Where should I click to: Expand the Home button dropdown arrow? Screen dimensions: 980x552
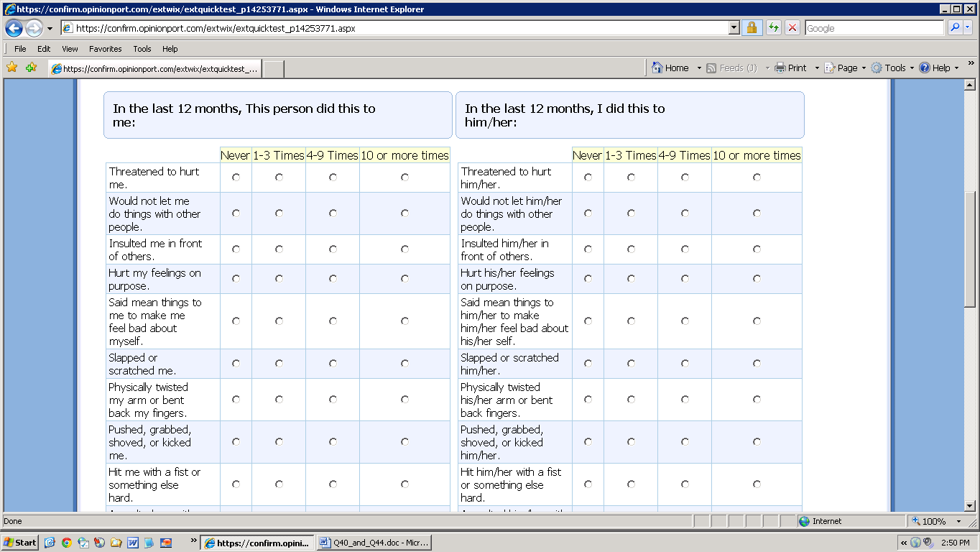coord(698,68)
